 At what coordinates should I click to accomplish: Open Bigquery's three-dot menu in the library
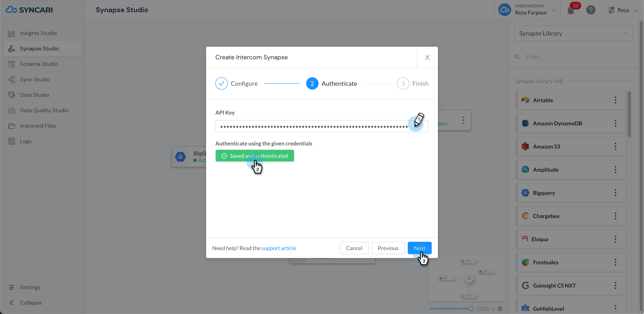click(615, 193)
